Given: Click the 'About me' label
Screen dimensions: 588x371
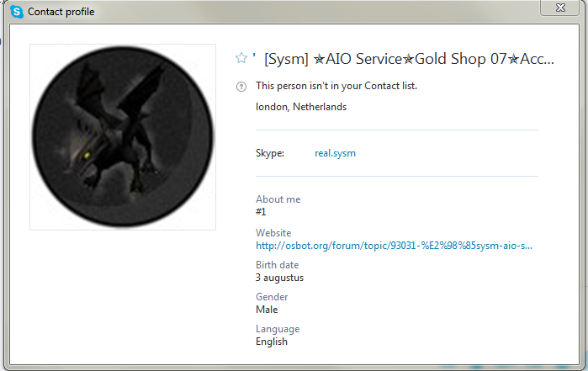Looking at the screenshot, I should pos(278,199).
